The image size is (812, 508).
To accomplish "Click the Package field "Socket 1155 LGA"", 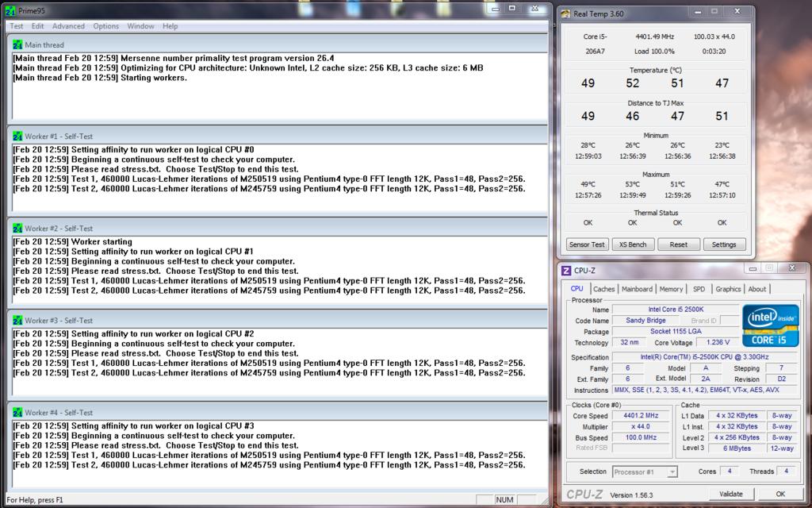I will coord(676,331).
